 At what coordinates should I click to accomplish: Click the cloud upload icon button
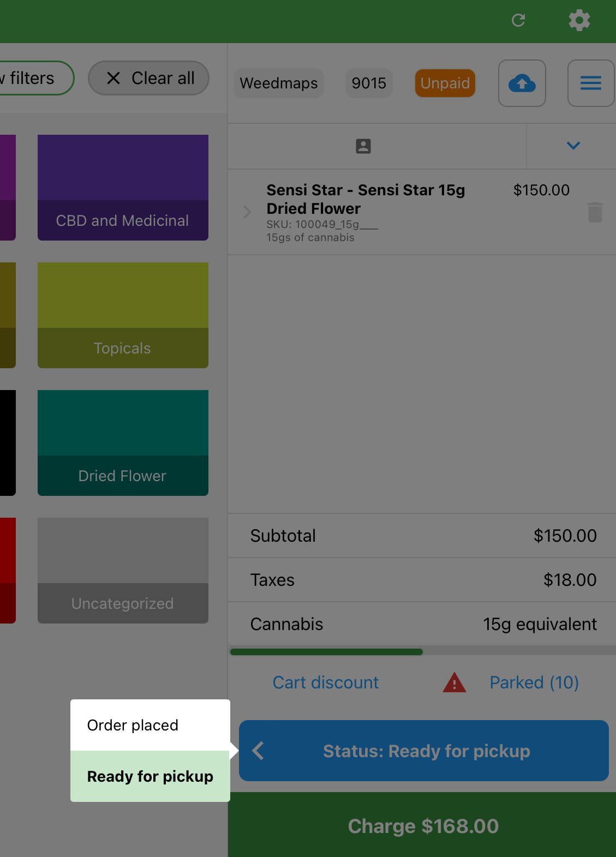click(522, 83)
